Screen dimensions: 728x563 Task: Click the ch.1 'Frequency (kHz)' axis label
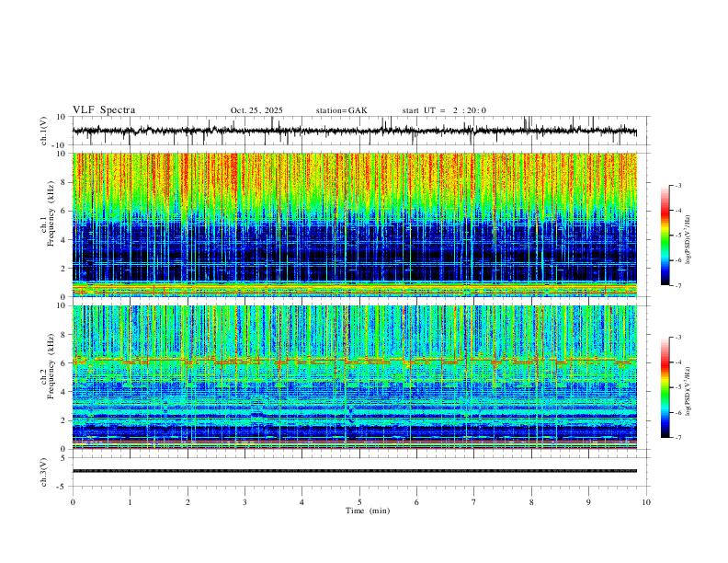tap(51, 214)
